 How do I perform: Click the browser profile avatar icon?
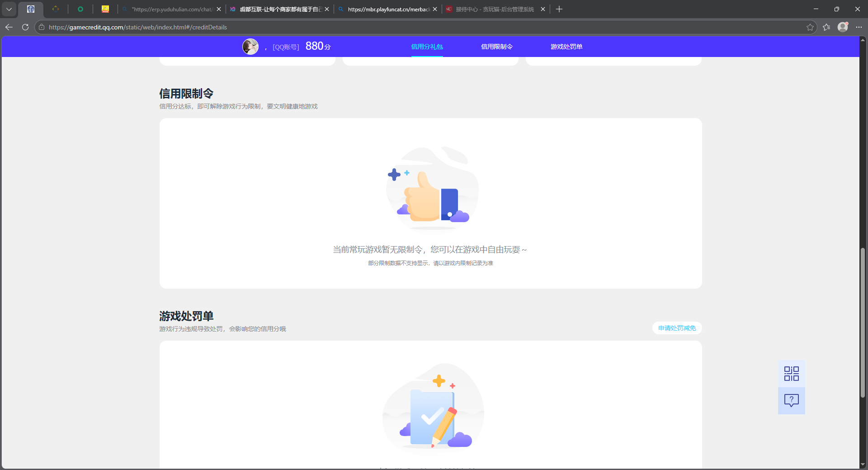(x=843, y=27)
